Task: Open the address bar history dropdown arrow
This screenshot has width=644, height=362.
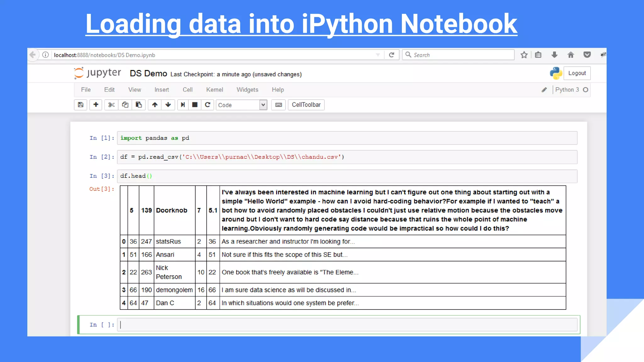Action: (378, 55)
